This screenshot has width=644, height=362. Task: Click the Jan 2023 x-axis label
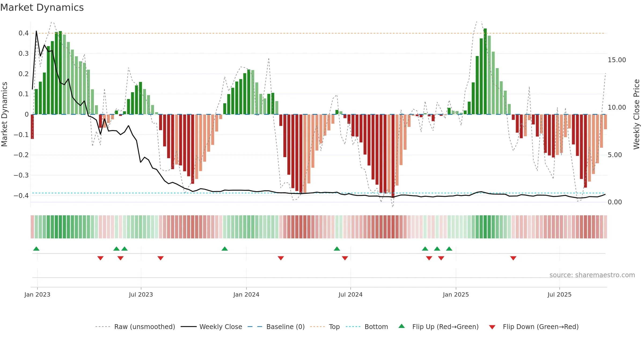pos(37,294)
